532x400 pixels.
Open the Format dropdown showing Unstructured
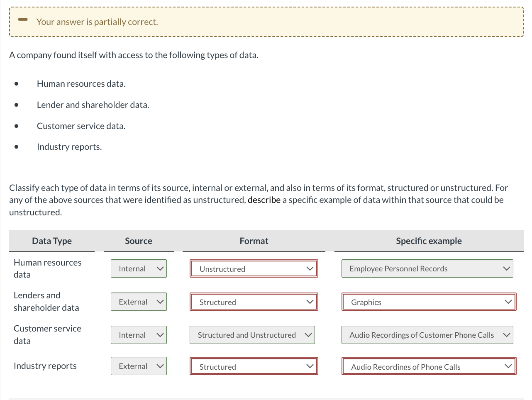click(254, 268)
